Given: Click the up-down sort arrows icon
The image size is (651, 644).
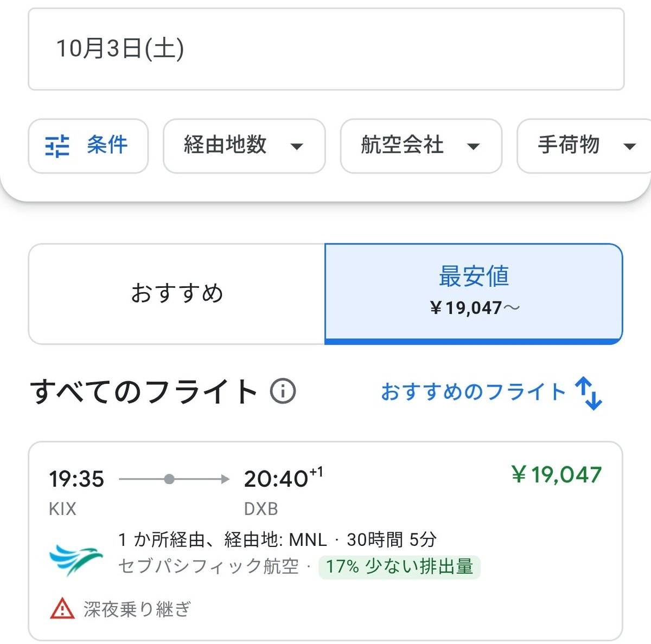Looking at the screenshot, I should (589, 393).
